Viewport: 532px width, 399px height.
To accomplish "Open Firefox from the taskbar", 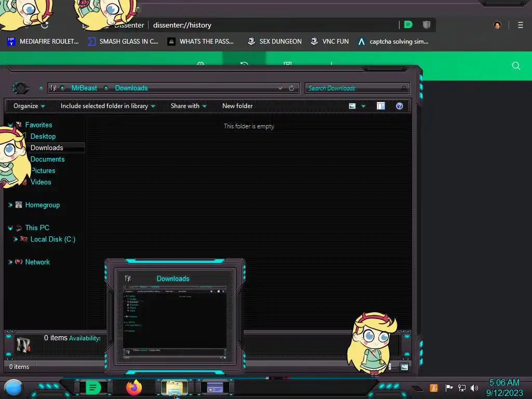I will (134, 388).
